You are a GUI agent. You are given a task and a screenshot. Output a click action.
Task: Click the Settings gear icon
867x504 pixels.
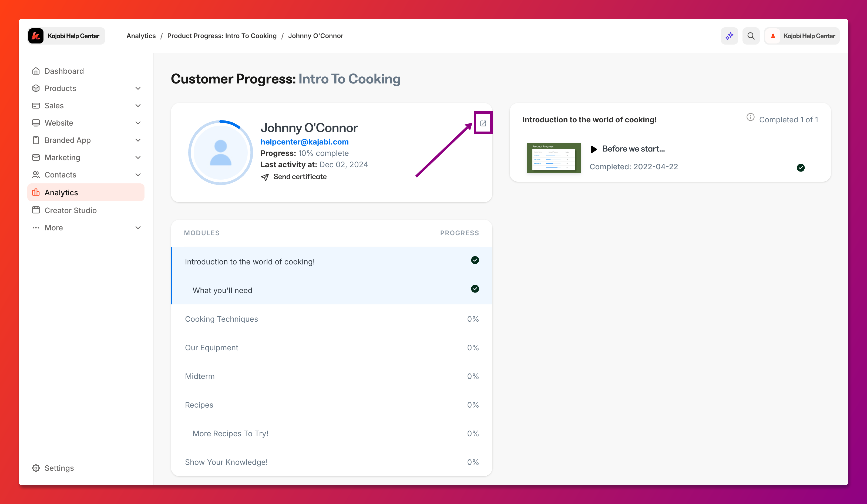(x=36, y=468)
